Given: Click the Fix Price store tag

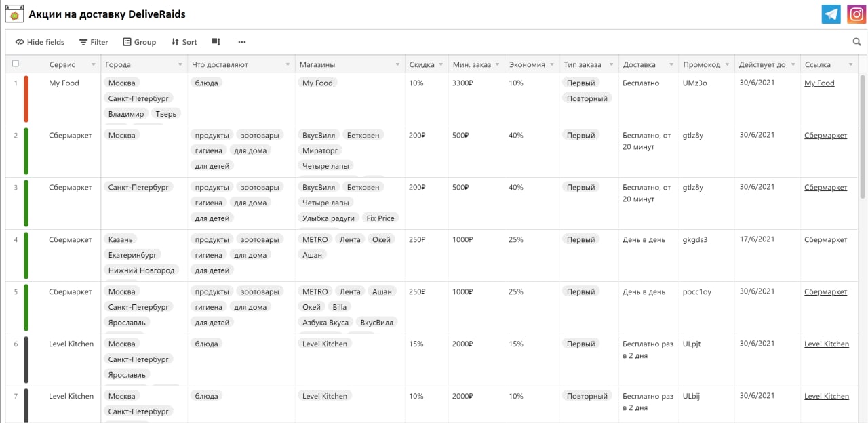Looking at the screenshot, I should tap(380, 218).
